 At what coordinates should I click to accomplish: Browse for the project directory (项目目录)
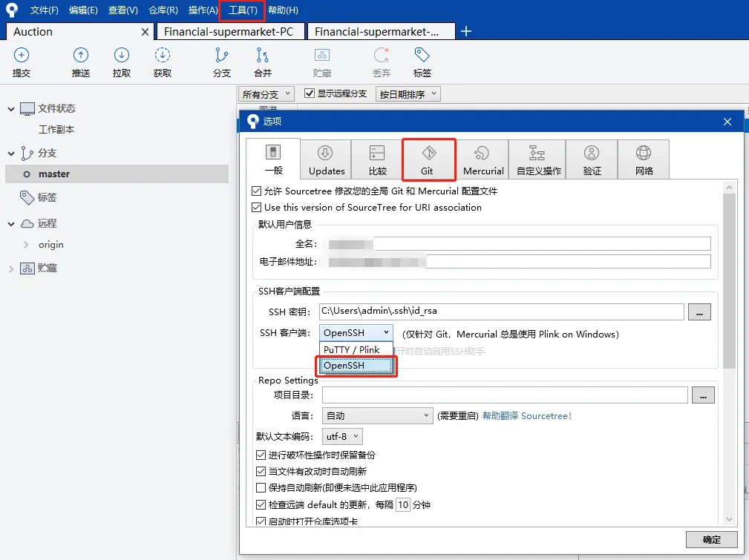(x=703, y=395)
